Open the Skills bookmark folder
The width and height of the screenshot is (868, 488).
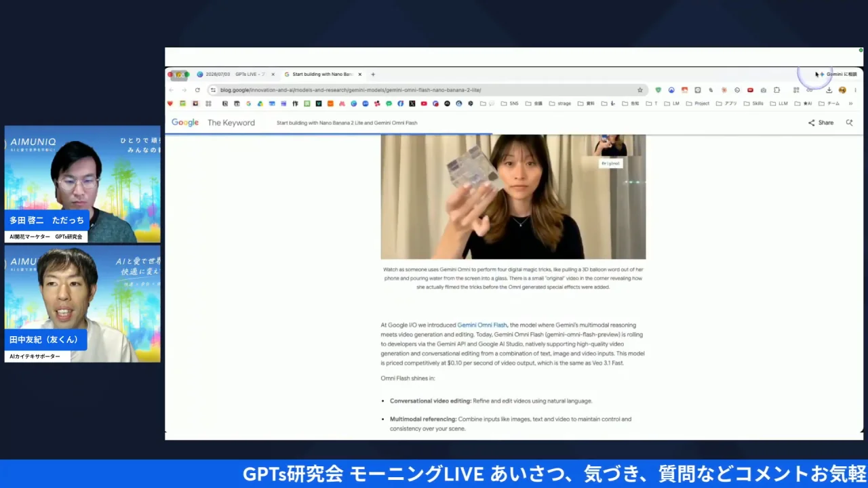click(753, 104)
